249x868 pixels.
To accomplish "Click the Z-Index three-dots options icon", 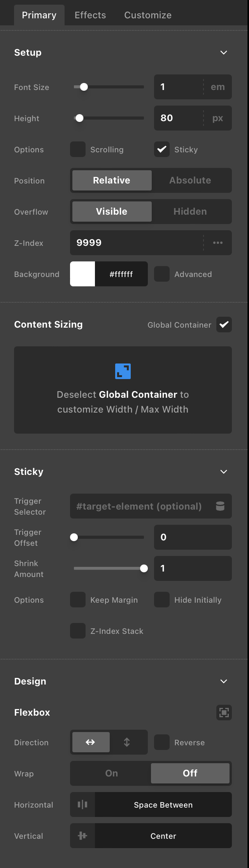I will (x=218, y=243).
